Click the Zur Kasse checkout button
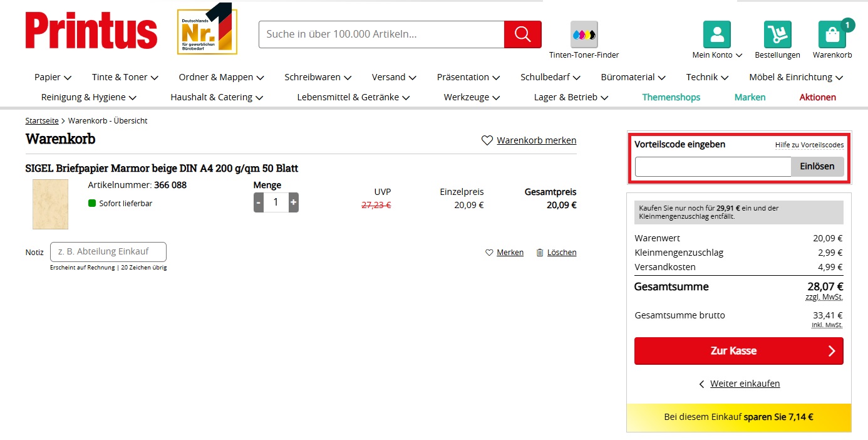 tap(738, 351)
